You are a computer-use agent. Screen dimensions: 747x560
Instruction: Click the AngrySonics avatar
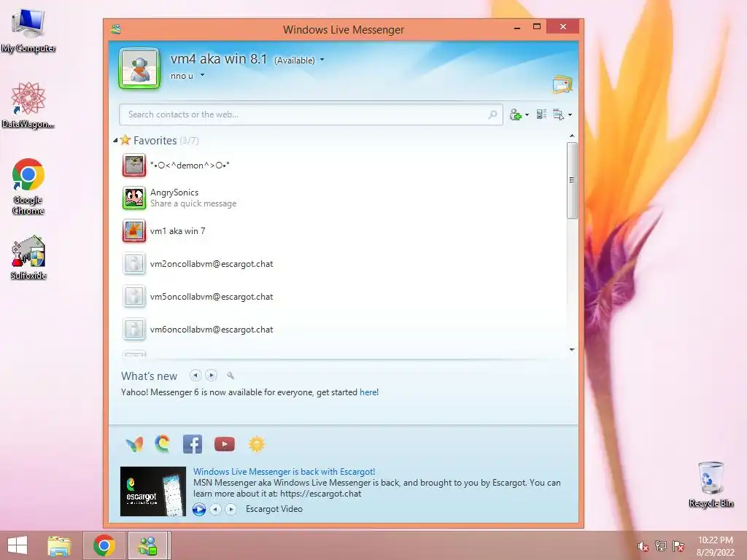134,198
